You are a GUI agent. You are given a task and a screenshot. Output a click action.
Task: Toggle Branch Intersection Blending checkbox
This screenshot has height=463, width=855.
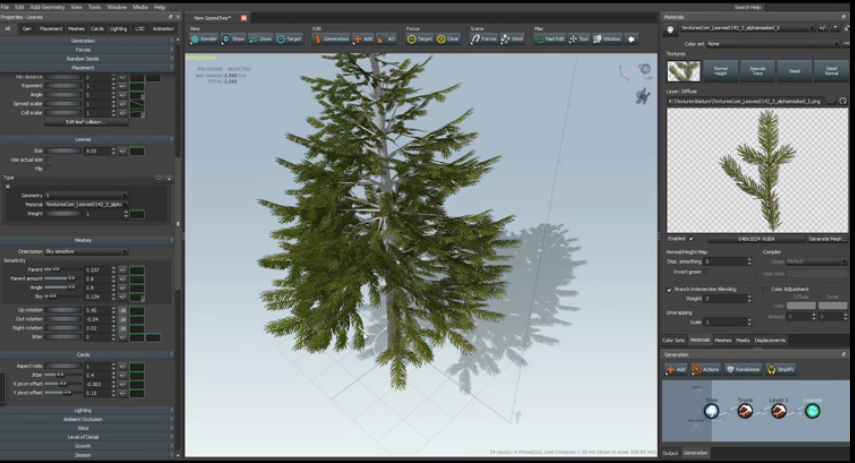tap(670, 289)
